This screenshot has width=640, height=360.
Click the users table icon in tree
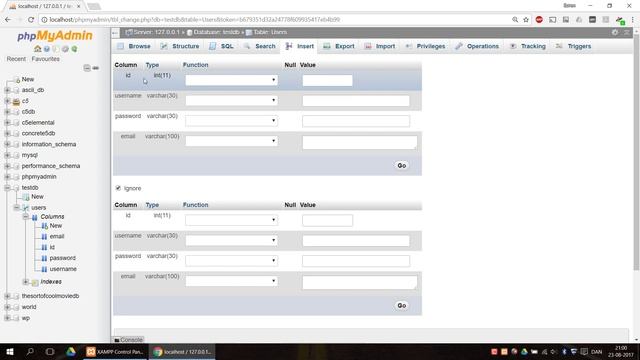coord(26,208)
